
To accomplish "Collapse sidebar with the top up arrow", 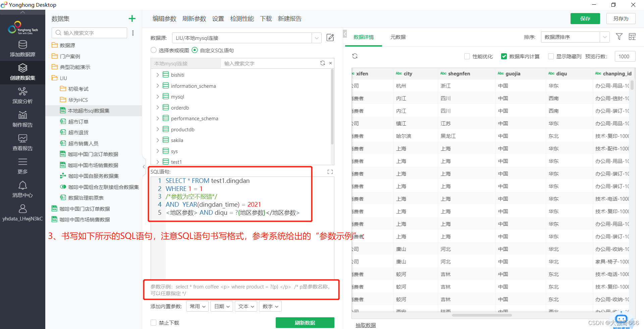I will 22,12.
